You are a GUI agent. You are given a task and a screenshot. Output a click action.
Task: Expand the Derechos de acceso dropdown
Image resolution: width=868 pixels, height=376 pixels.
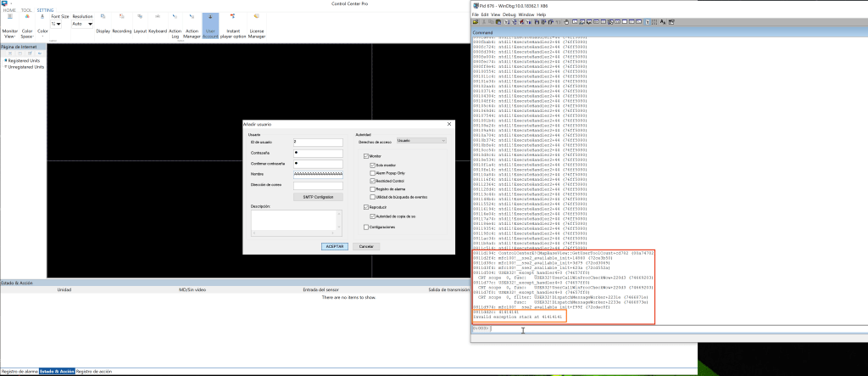(x=420, y=141)
